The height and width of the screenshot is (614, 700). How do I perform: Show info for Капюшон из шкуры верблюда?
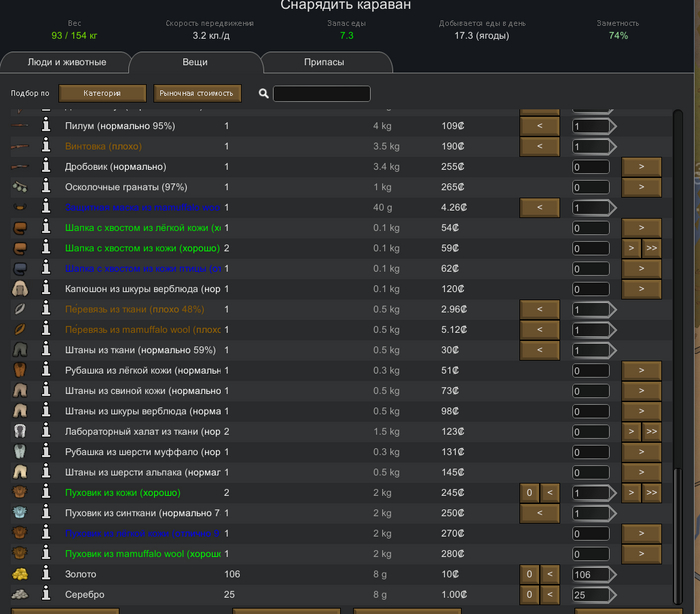(45, 289)
